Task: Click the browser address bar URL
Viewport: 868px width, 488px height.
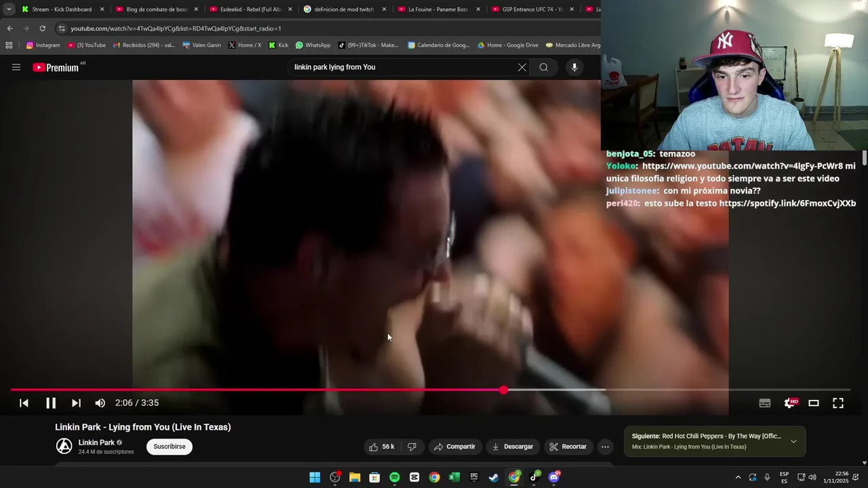Action: [176, 28]
